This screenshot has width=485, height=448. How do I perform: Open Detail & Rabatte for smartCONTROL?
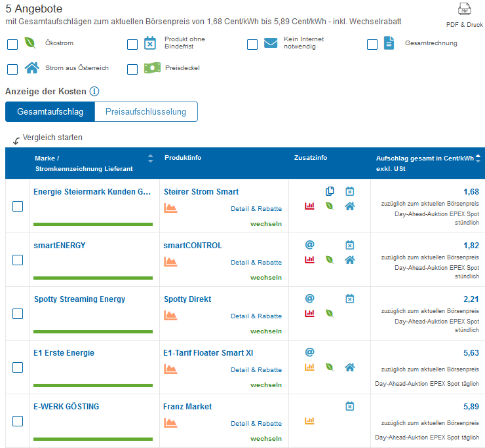point(256,263)
